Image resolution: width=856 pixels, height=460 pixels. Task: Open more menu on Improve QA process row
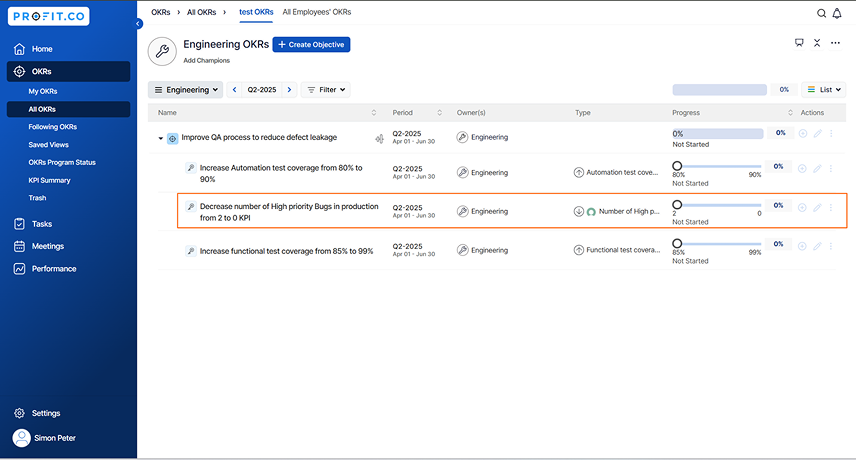tap(831, 133)
